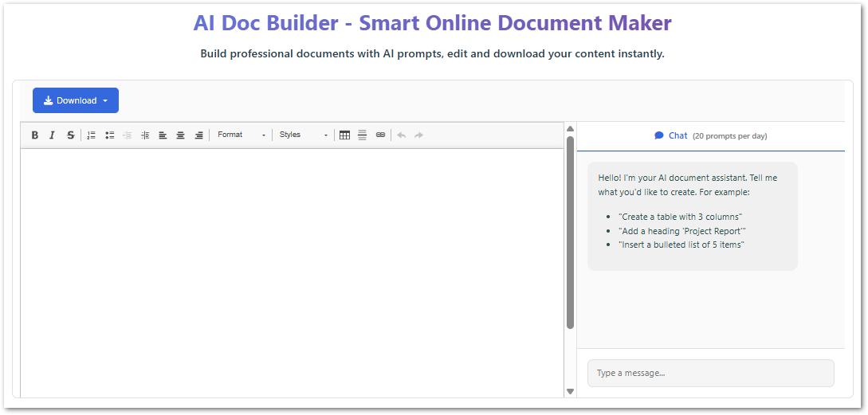This screenshot has height=415, width=868.
Task: Click the insert link icon
Action: (380, 135)
